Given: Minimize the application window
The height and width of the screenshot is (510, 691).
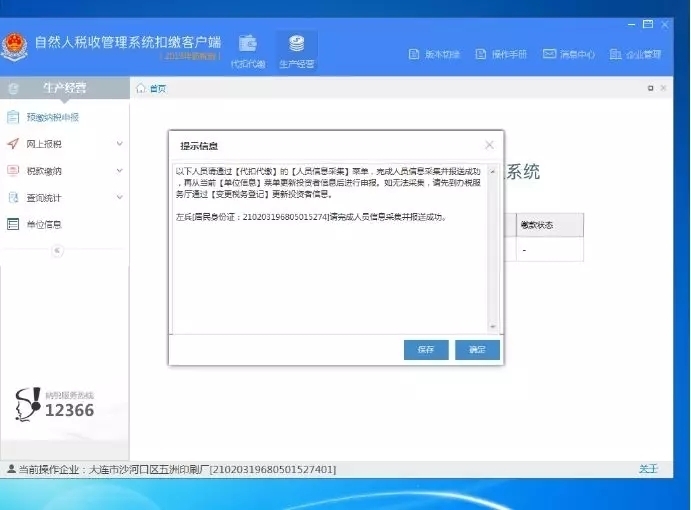Looking at the screenshot, I should coord(632,25).
